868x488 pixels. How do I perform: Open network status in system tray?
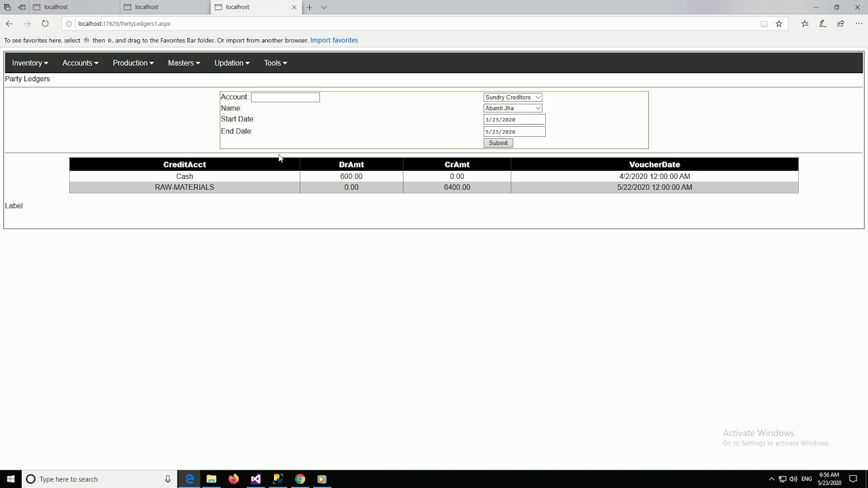[x=783, y=479]
